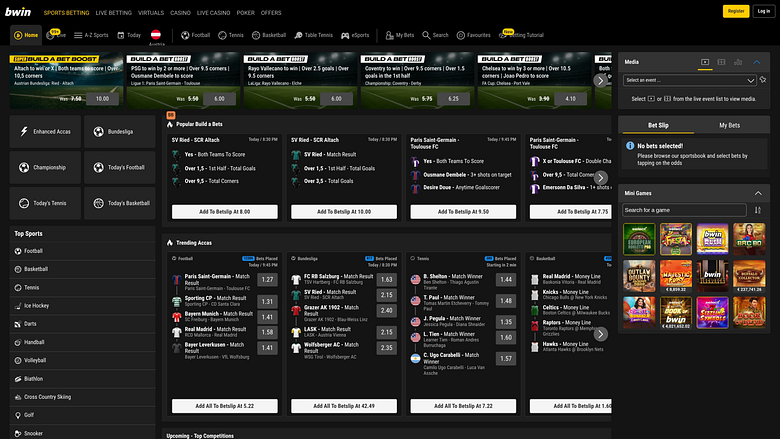Open Biathlon in Top Sports
Screen dimensions: 780x439
pos(83,379)
